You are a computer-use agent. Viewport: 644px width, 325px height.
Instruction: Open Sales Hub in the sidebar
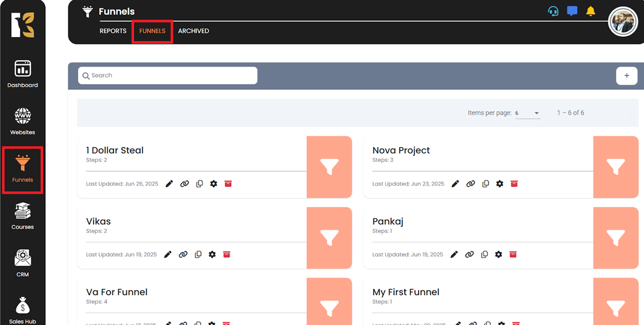click(22, 310)
